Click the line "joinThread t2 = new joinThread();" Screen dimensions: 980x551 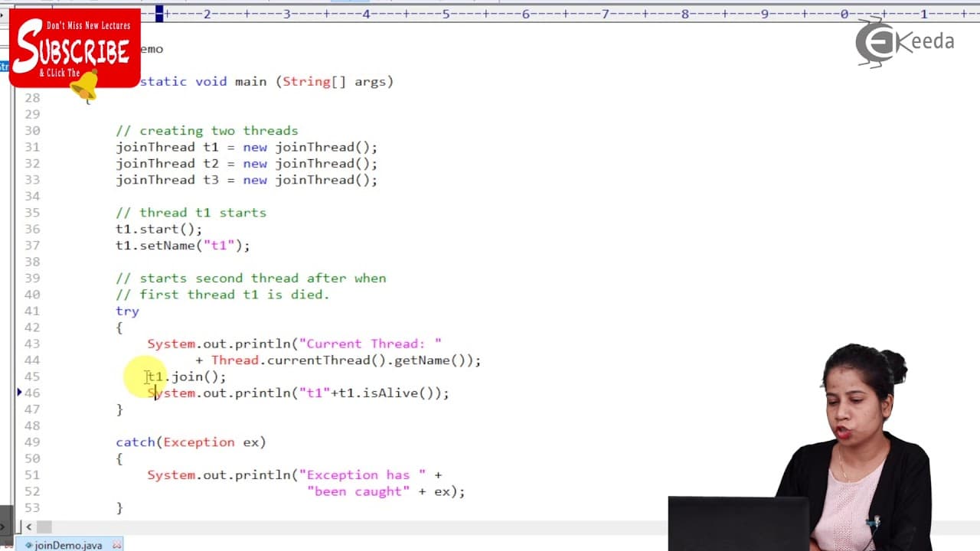(247, 163)
